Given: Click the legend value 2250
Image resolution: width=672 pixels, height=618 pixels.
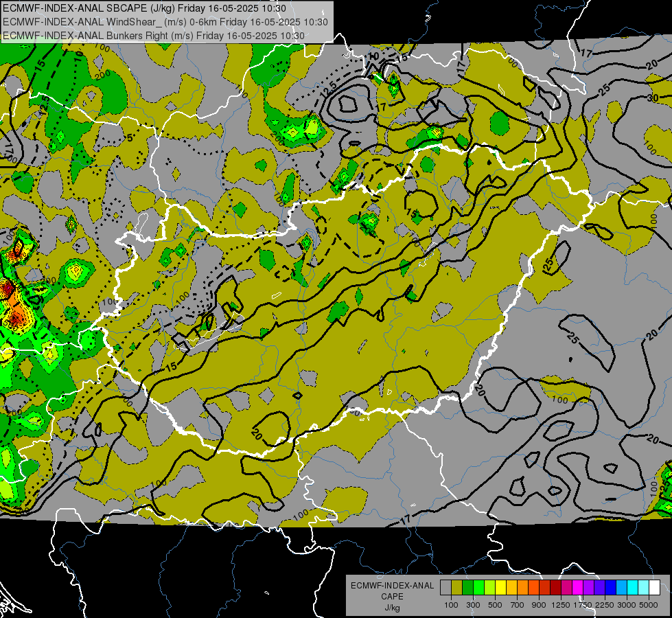Looking at the screenshot, I should point(605,605).
